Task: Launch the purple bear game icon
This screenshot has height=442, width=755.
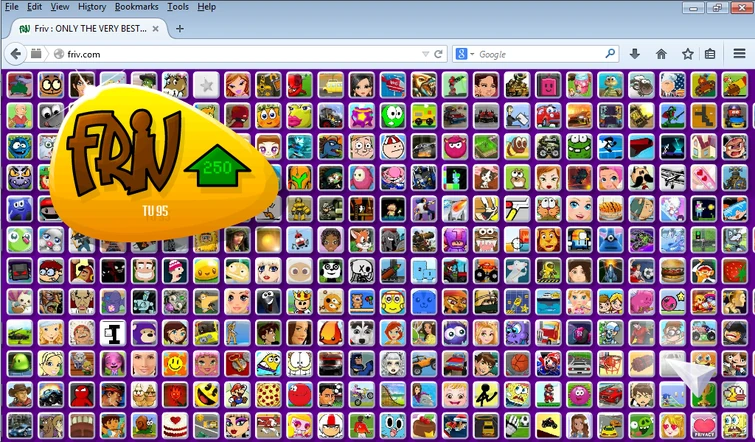Action: [144, 333]
